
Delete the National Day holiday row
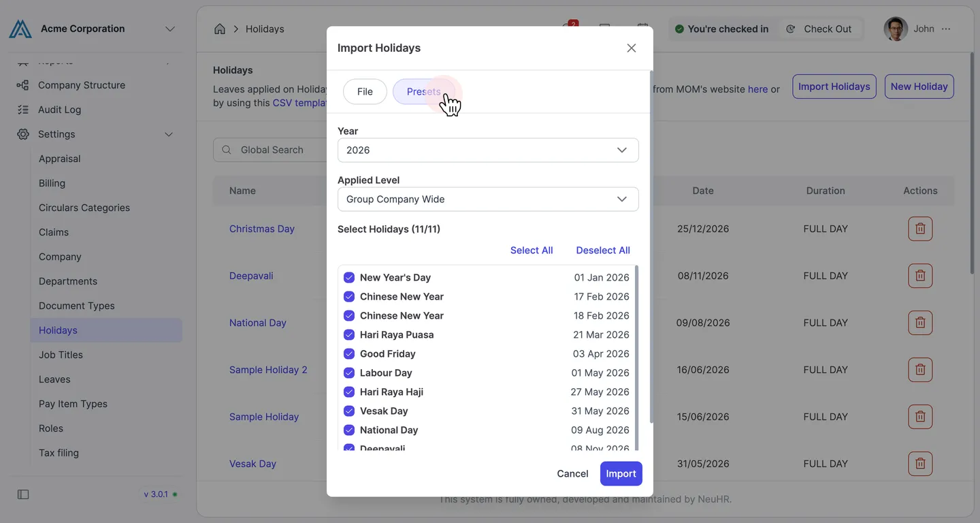pyautogui.click(x=920, y=323)
